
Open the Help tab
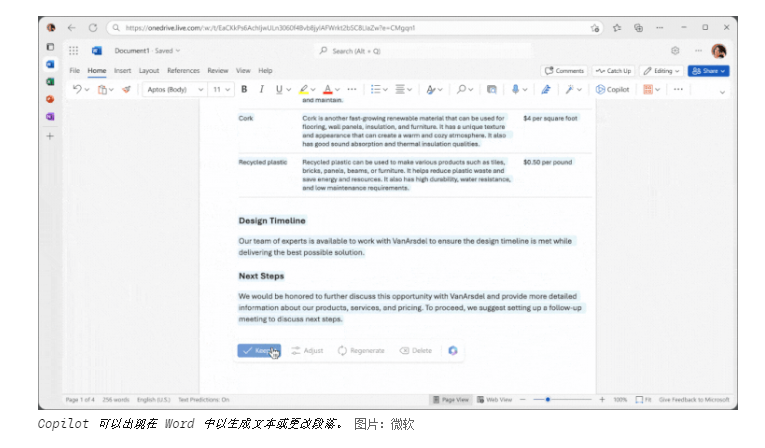point(265,70)
